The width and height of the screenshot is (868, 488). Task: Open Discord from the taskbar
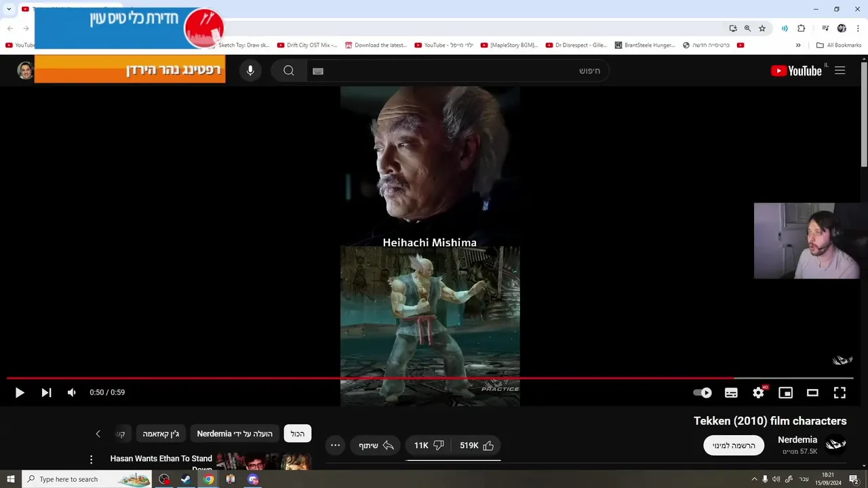253,479
